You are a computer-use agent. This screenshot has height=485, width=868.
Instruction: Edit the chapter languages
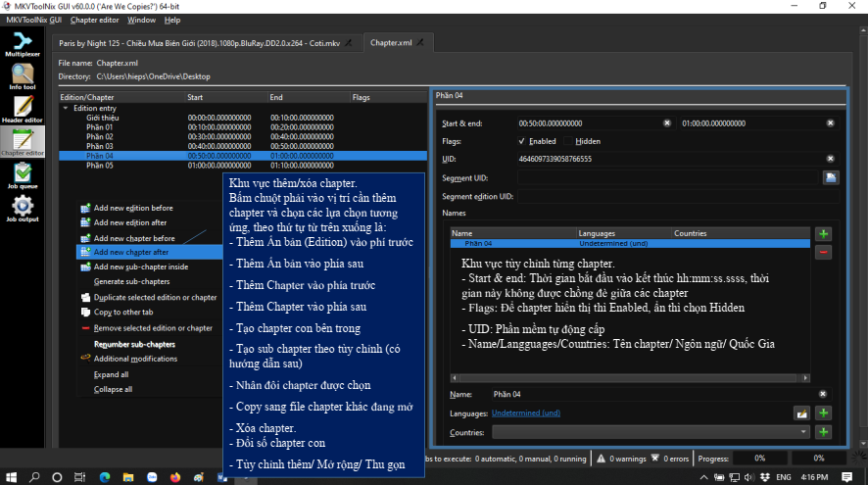point(801,413)
